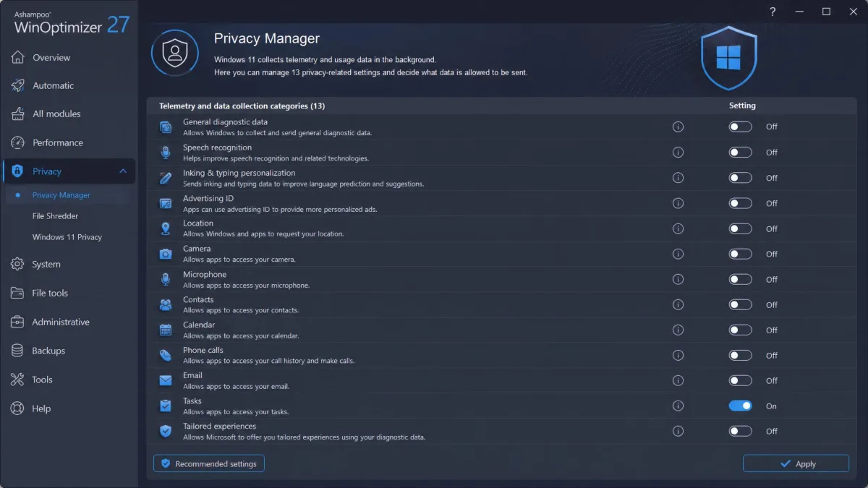868x488 pixels.
Task: Enable Phone calls toggle
Action: coord(740,355)
